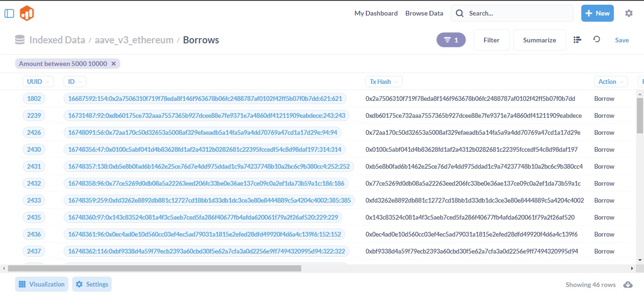This screenshot has height=295, width=644.
Task: Click the database icon beside Indexed Data
Action: point(20,40)
